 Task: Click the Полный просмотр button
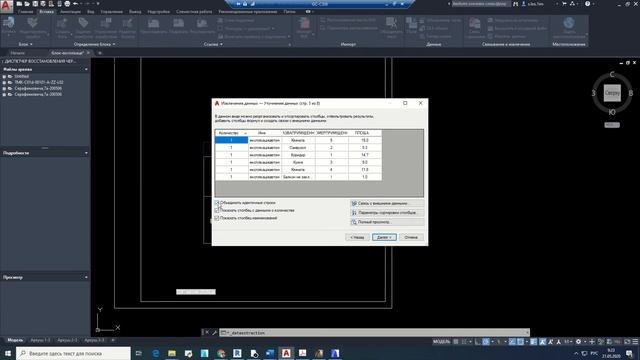387,222
